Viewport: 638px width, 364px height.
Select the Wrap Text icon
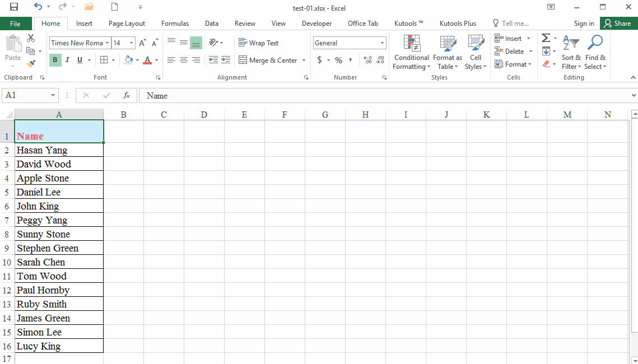pos(258,43)
